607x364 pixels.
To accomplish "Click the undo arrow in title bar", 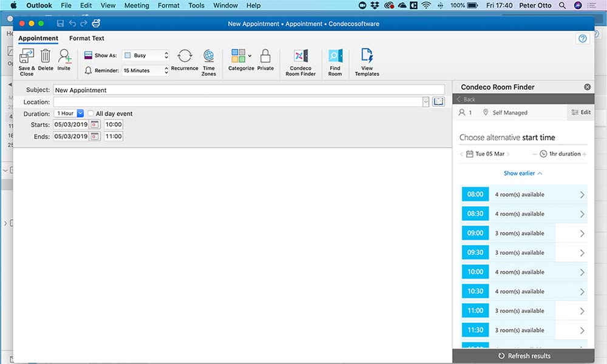I will click(x=72, y=23).
